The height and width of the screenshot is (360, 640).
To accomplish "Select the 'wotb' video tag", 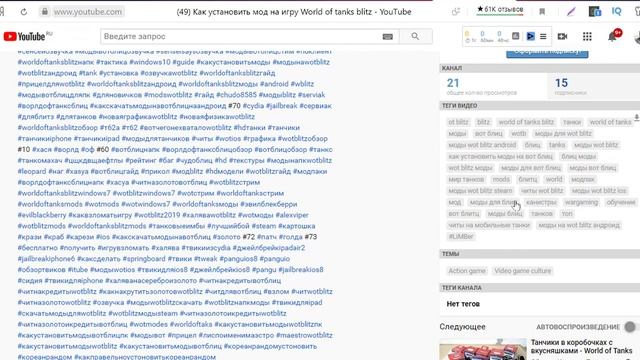I will pyautogui.click(x=518, y=133).
